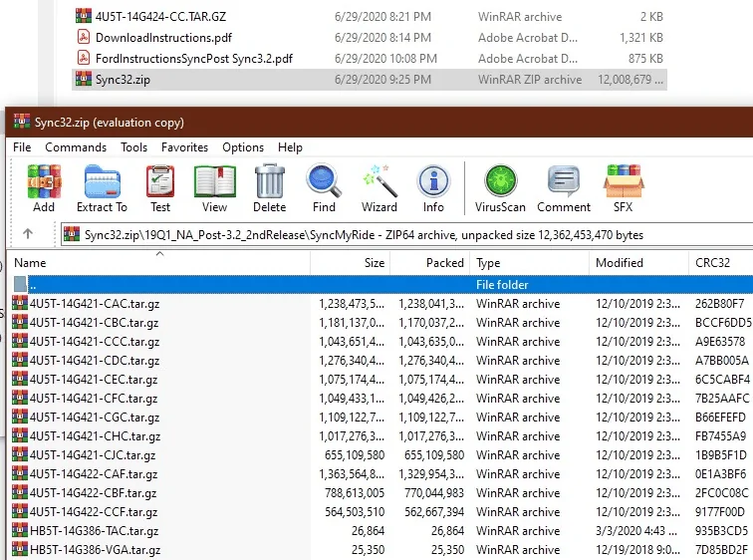This screenshot has height=560, width=753.
Task: Click the 4U5T-14G421-CJC.tar.gz file icon
Action: [x=20, y=454]
